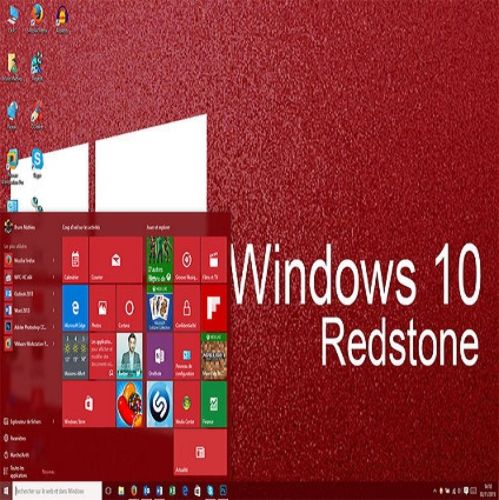Click Marche/Arrêt power option
This screenshot has width=499, height=500.
coord(17,455)
